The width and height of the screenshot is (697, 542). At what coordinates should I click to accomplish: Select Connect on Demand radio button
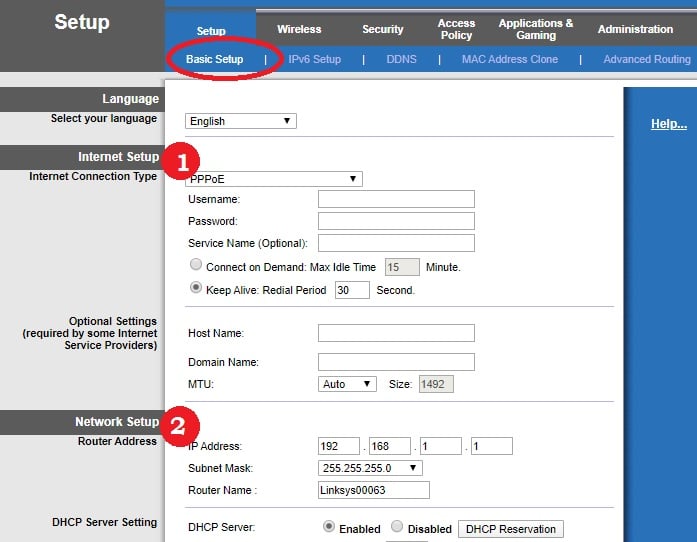point(196,267)
